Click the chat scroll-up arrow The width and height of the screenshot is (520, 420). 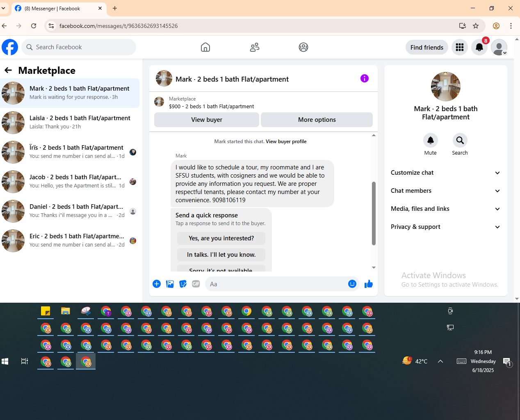coord(374,135)
